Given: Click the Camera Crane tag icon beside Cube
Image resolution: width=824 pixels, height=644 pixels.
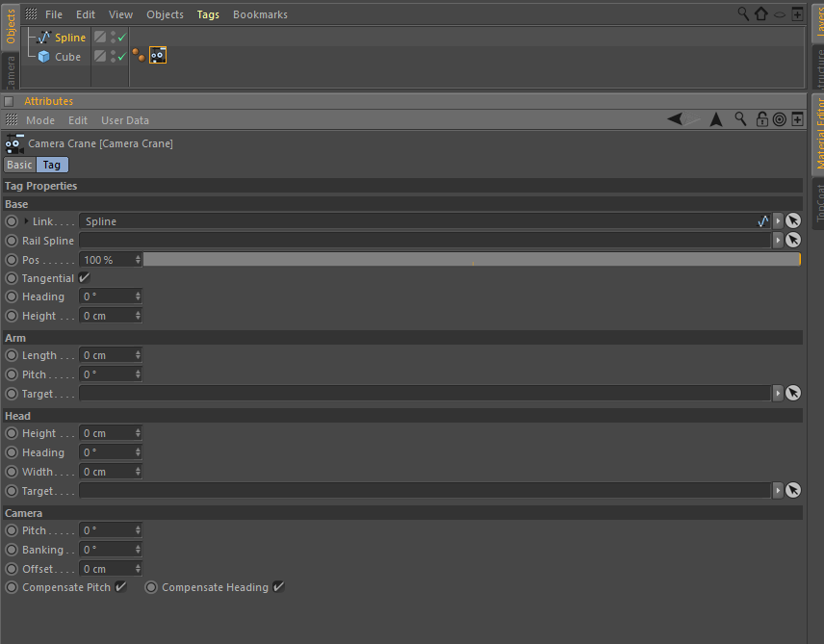Looking at the screenshot, I should [x=157, y=55].
